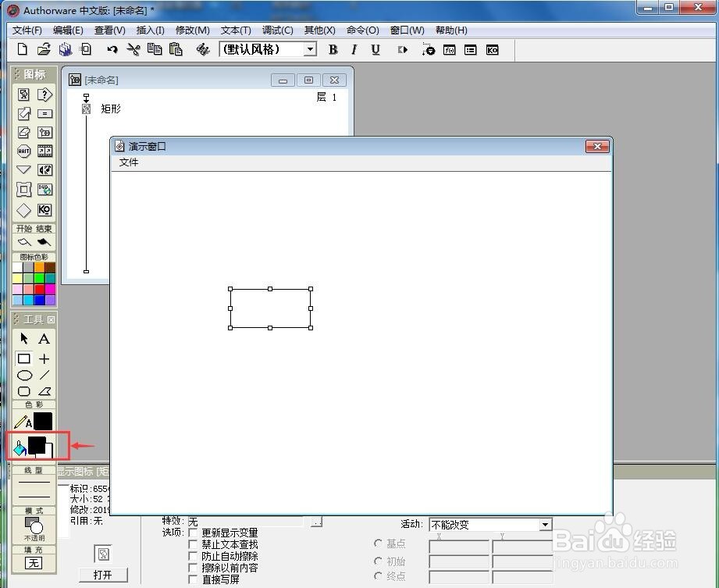
Task: Open the 修改(M) menu
Action: (193, 30)
